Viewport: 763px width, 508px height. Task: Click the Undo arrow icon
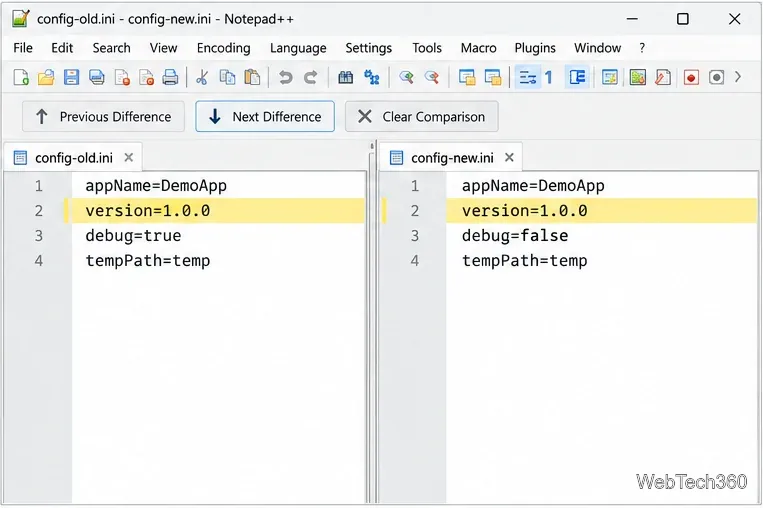[x=286, y=77]
